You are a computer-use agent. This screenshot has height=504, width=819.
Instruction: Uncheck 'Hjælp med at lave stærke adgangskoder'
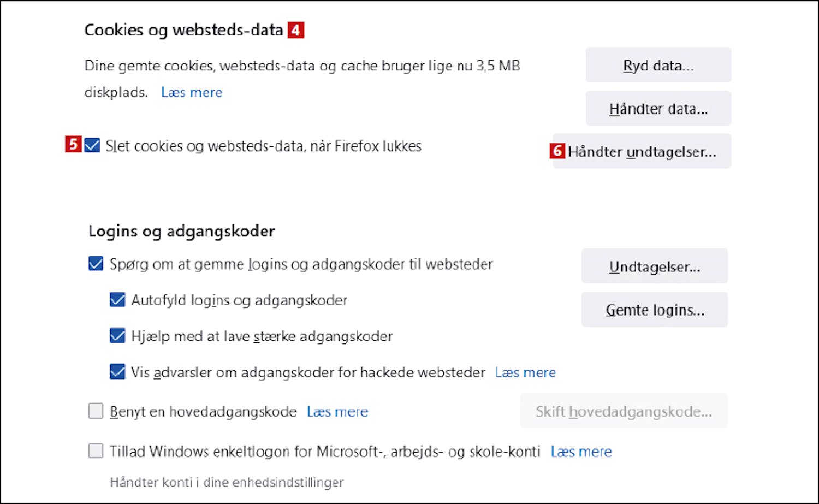click(x=117, y=336)
